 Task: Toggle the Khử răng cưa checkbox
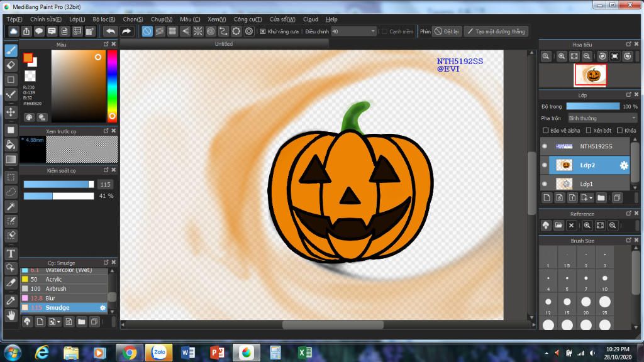coord(263,31)
